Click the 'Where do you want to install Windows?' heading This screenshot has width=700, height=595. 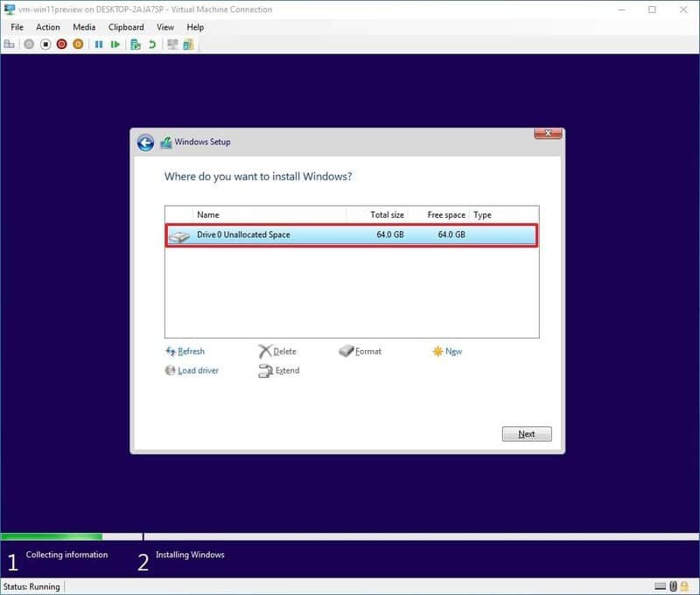click(258, 177)
